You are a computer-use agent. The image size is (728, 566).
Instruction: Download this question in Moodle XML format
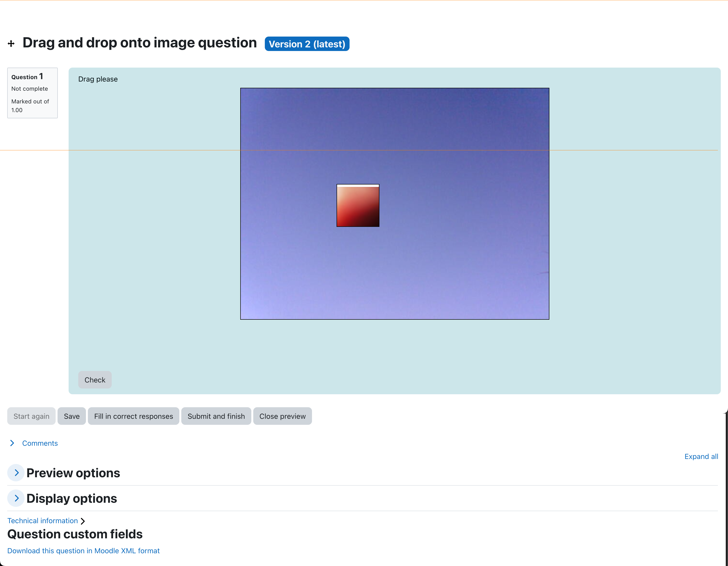point(83,551)
